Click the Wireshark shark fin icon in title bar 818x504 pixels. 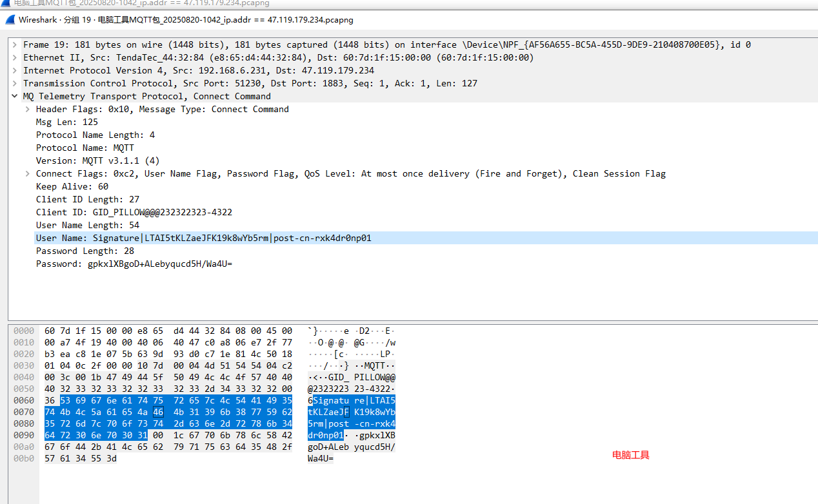(x=10, y=20)
